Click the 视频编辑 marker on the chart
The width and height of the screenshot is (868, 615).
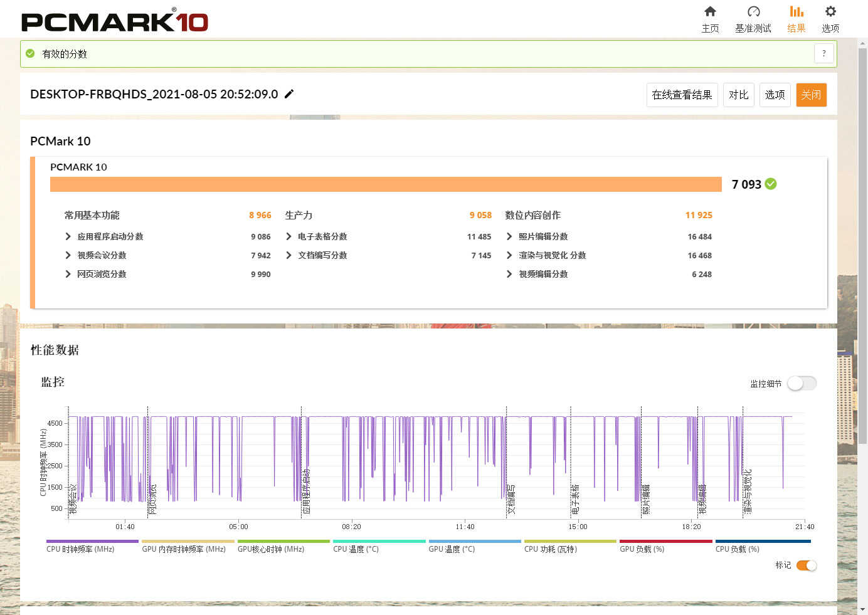(x=702, y=499)
